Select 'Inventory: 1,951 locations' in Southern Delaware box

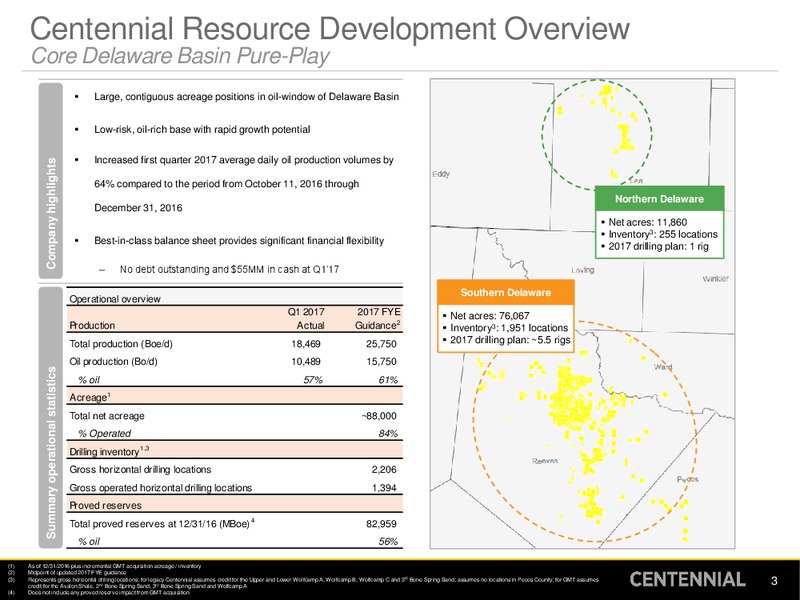509,328
